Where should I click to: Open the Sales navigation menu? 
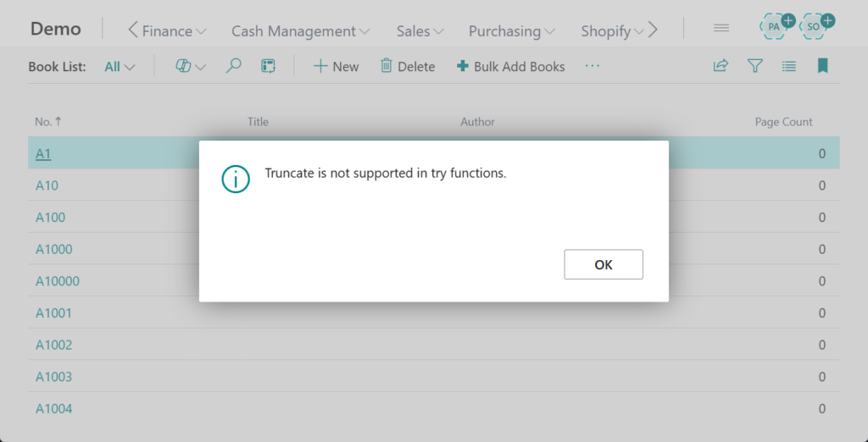(x=420, y=31)
